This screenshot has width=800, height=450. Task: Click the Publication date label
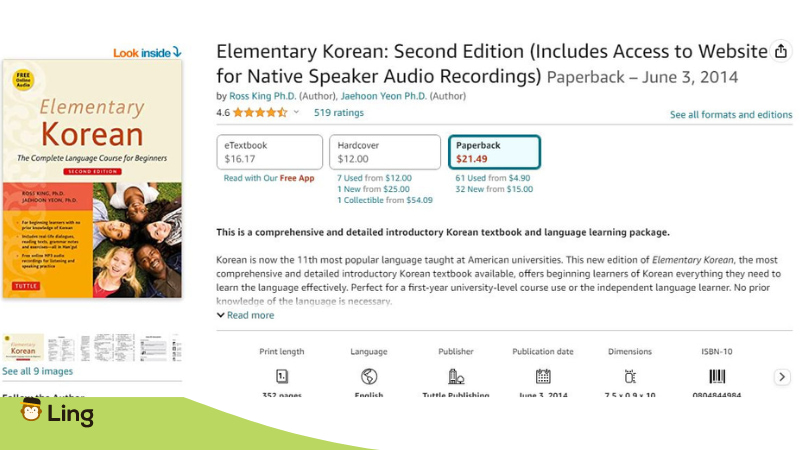543,352
